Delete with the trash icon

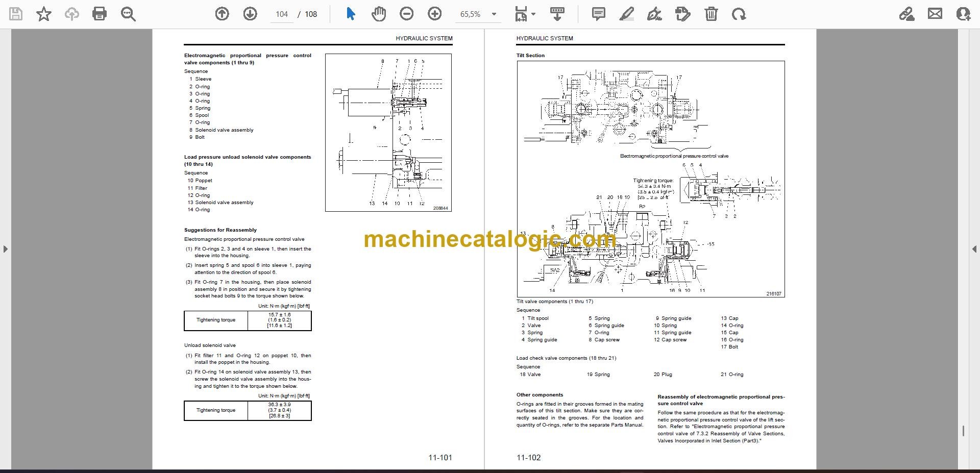711,14
